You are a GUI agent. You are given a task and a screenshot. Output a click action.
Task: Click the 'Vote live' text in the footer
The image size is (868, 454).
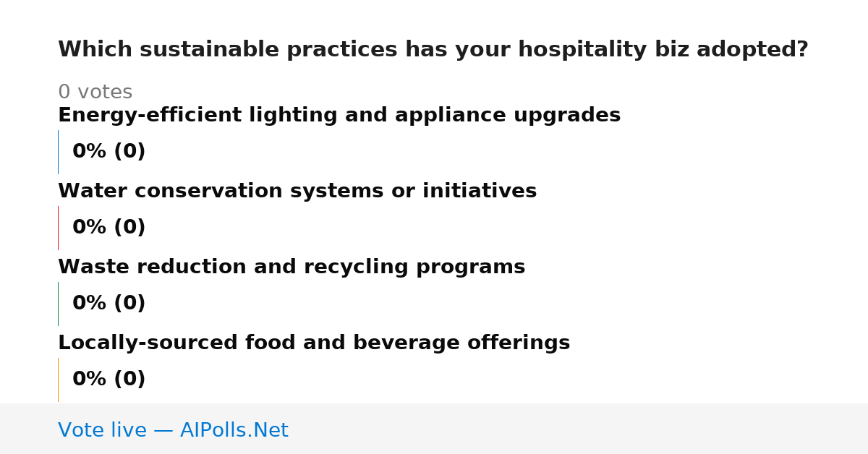coord(102,431)
